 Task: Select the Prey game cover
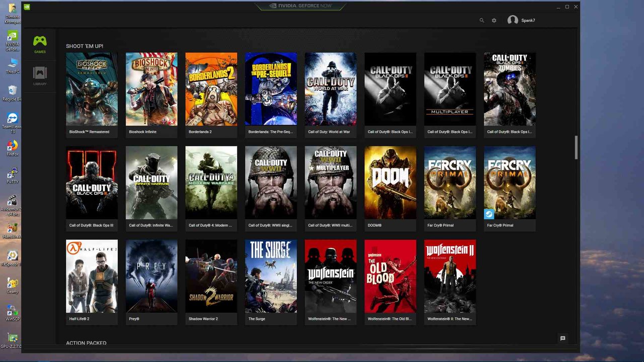click(151, 276)
